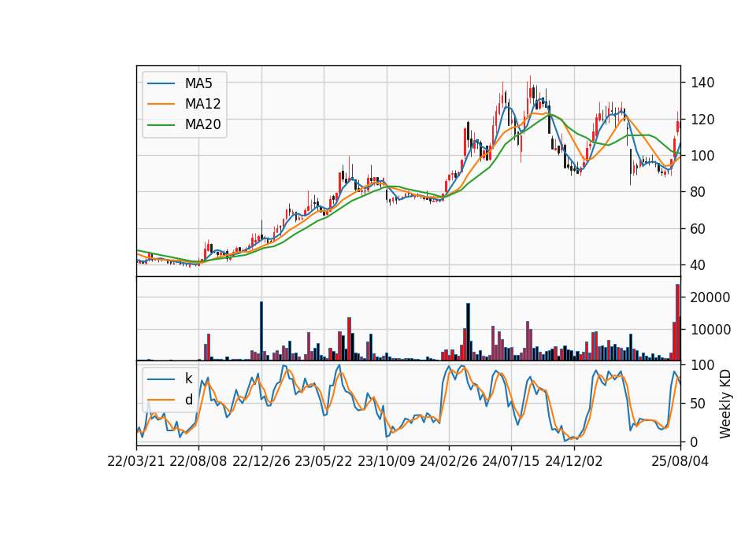The height and width of the screenshot is (543, 756).
Task: Click the 120 price axis label
Action: coord(702,120)
